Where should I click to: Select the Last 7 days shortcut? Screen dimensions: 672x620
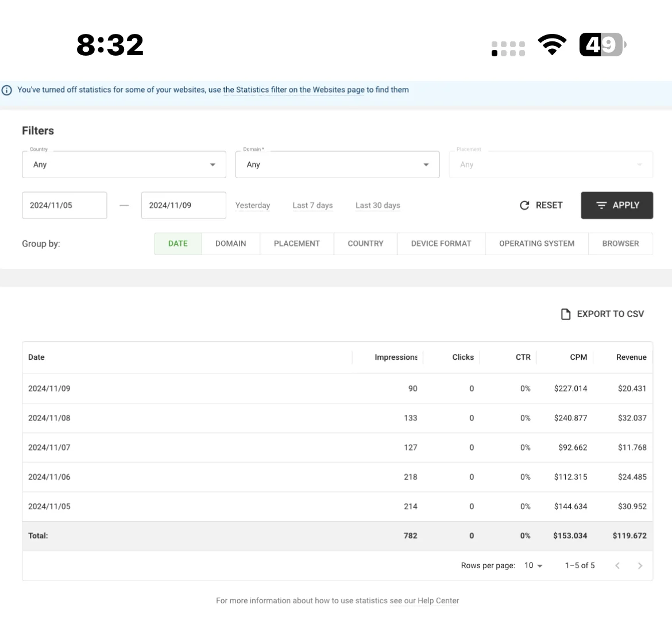[312, 205]
